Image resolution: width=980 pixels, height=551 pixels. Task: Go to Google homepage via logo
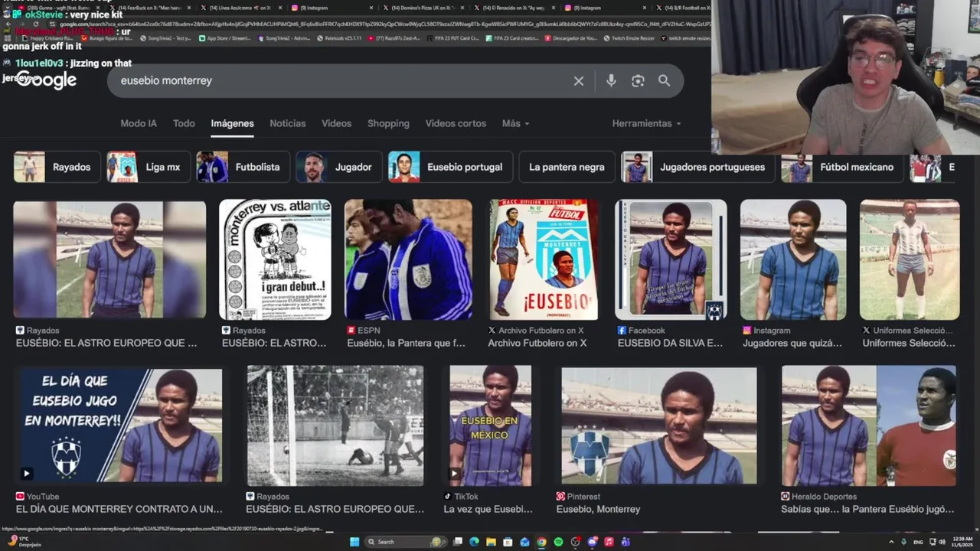pyautogui.click(x=46, y=80)
